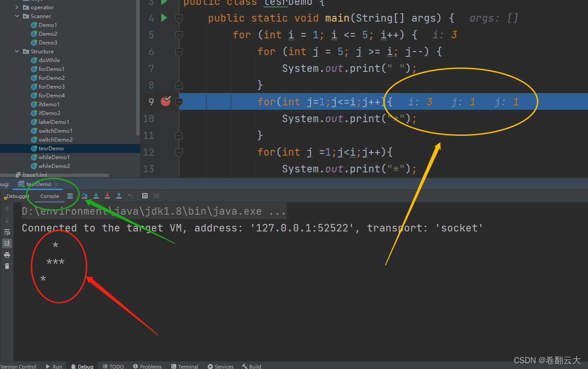Click the Rerun icon in the console sidebar
The width and height of the screenshot is (588, 369).
7,209
